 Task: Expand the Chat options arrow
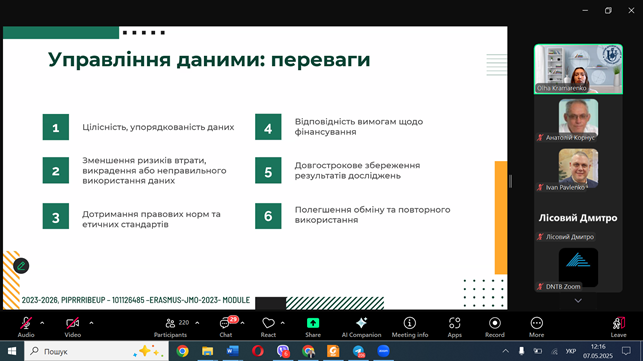(x=242, y=323)
